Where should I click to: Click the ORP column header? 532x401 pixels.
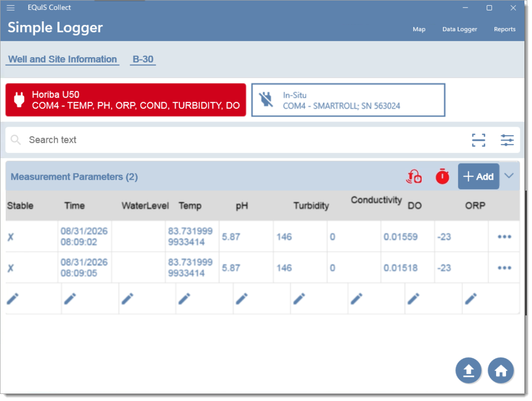[475, 205]
